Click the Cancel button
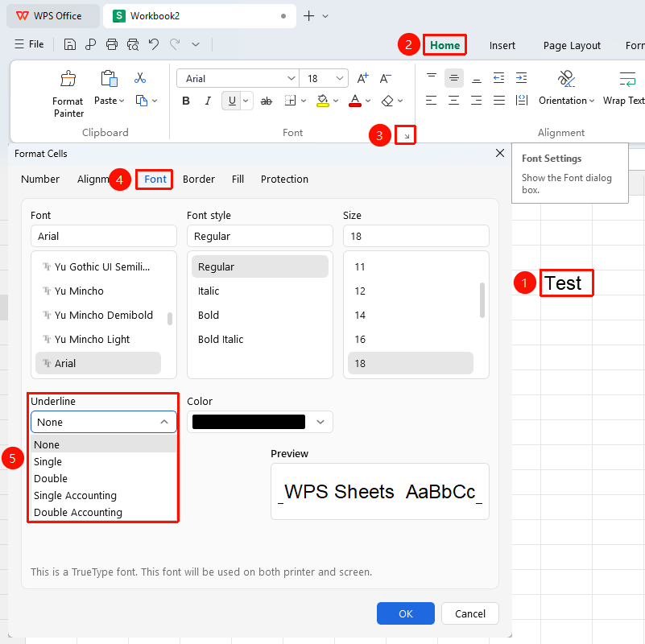Image resolution: width=645 pixels, height=644 pixels. tap(470, 613)
